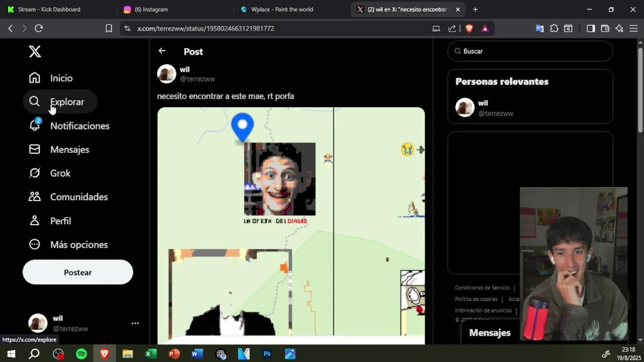Click the address bar URL
644x362 pixels.
coord(206,29)
